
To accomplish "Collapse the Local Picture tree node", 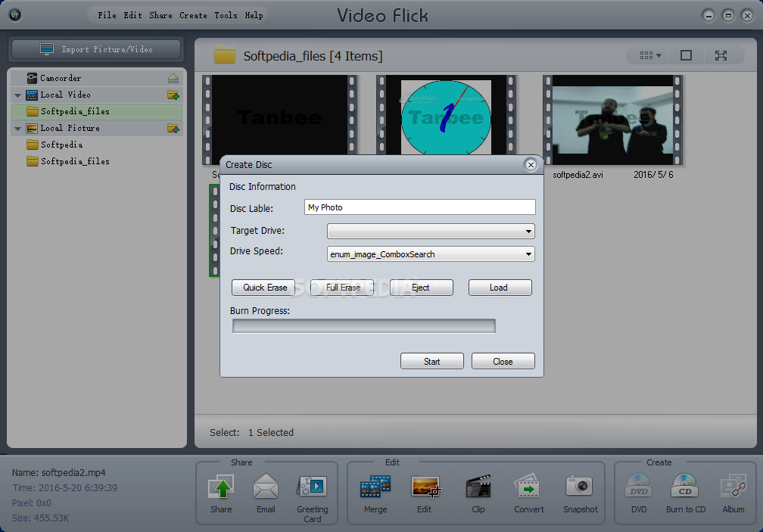I will [x=18, y=129].
